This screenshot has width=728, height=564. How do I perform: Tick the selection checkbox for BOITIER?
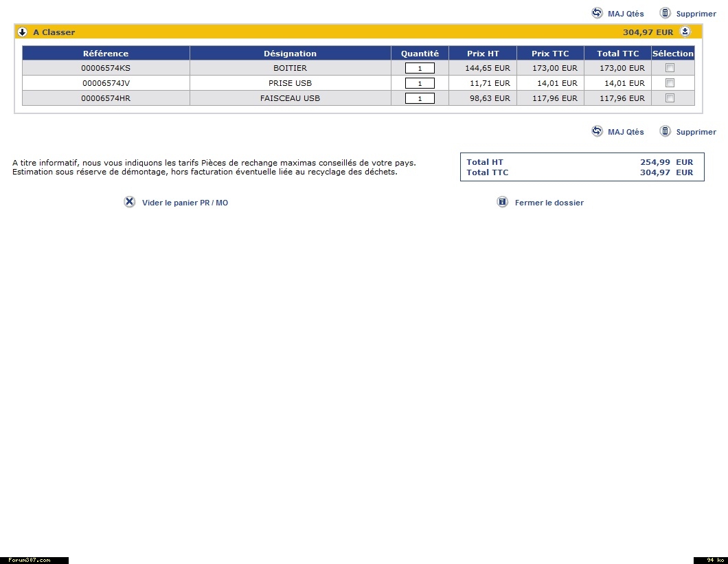[670, 68]
